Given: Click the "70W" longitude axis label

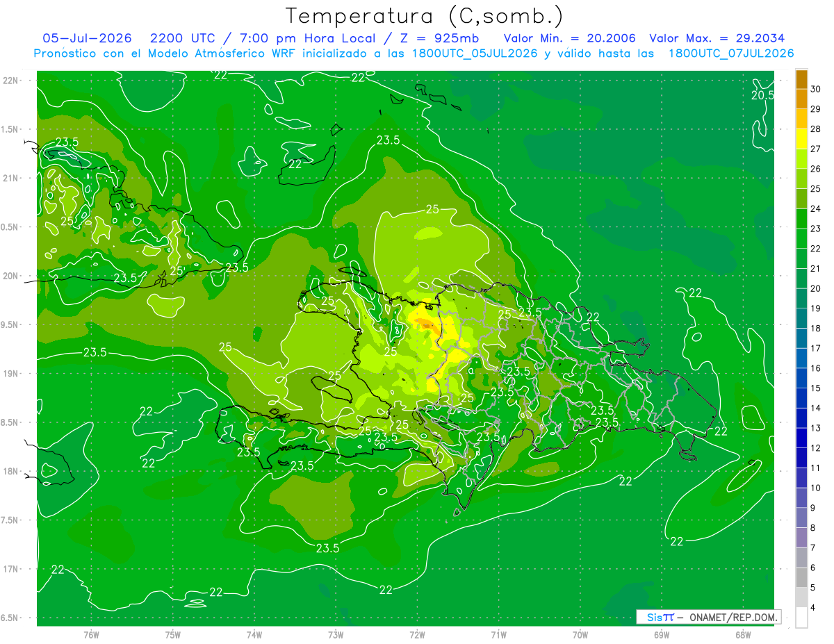Looking at the screenshot, I should click(x=580, y=635).
